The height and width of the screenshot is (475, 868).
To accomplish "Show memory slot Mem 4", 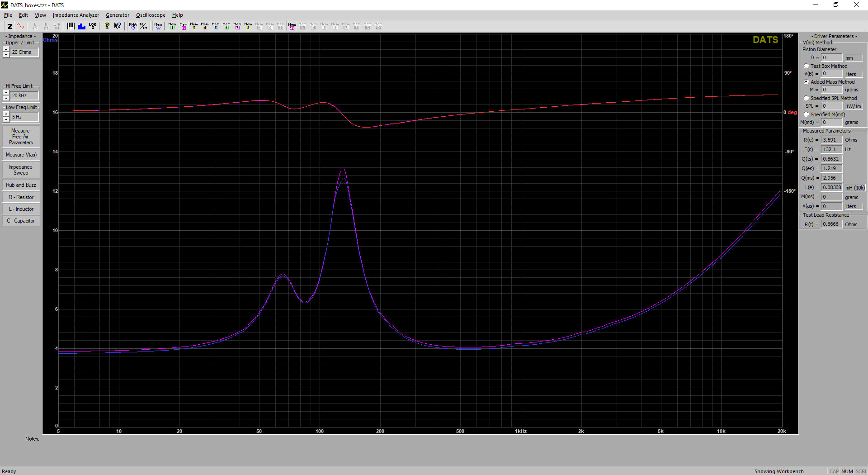I will (205, 26).
